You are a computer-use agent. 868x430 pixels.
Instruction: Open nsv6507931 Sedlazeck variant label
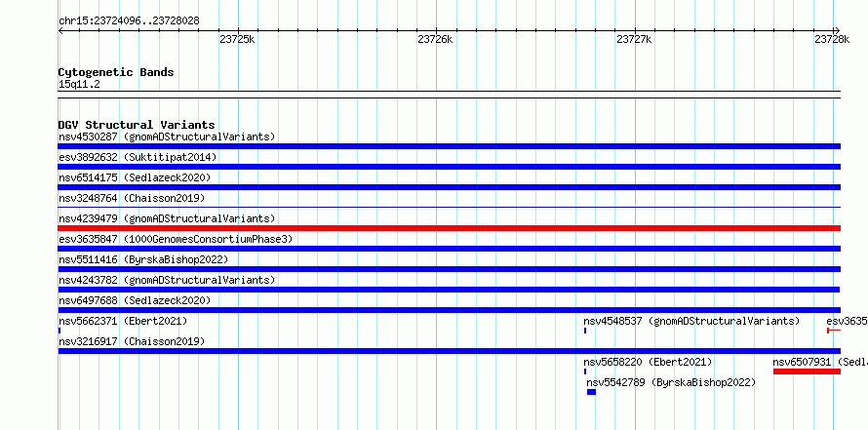[820, 362]
